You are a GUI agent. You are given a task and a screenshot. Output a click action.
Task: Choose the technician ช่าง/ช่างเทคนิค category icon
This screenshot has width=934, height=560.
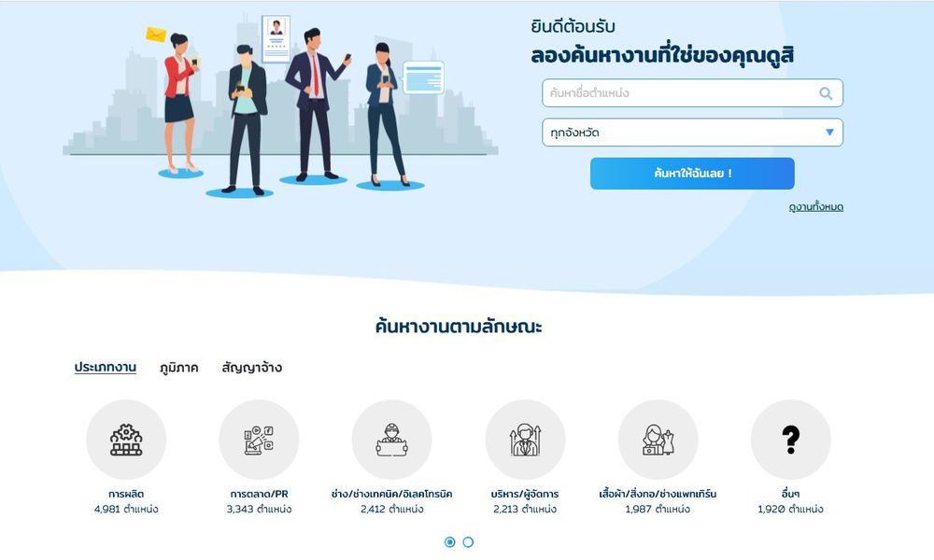click(392, 440)
